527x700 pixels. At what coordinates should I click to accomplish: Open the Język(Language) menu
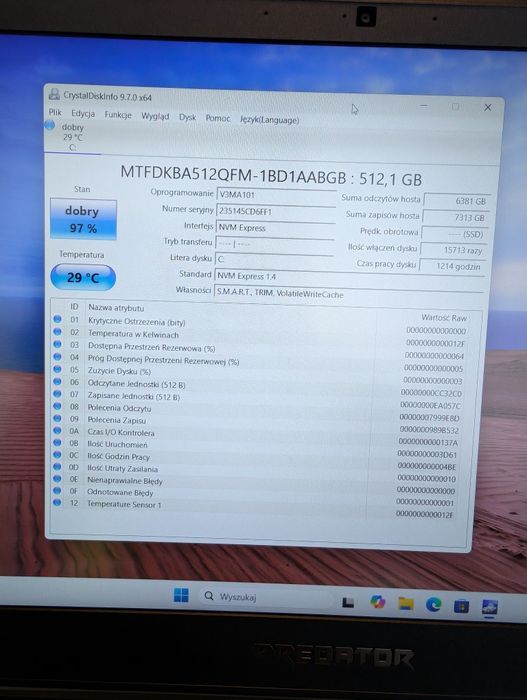(269, 120)
